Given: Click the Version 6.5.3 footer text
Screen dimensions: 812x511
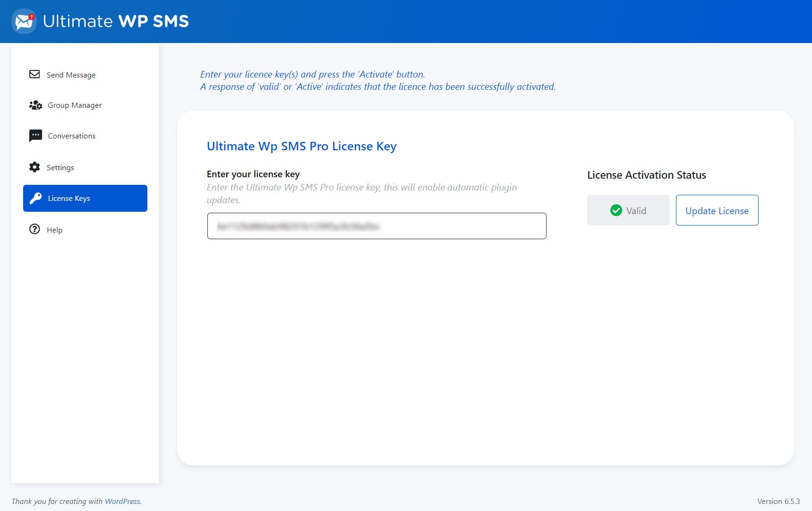Looking at the screenshot, I should (x=778, y=501).
